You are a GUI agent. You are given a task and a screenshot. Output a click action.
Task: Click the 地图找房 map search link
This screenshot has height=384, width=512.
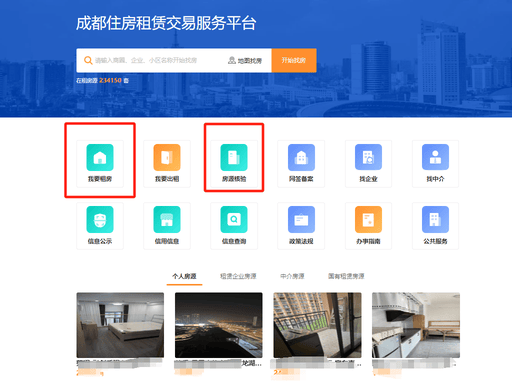(x=245, y=60)
